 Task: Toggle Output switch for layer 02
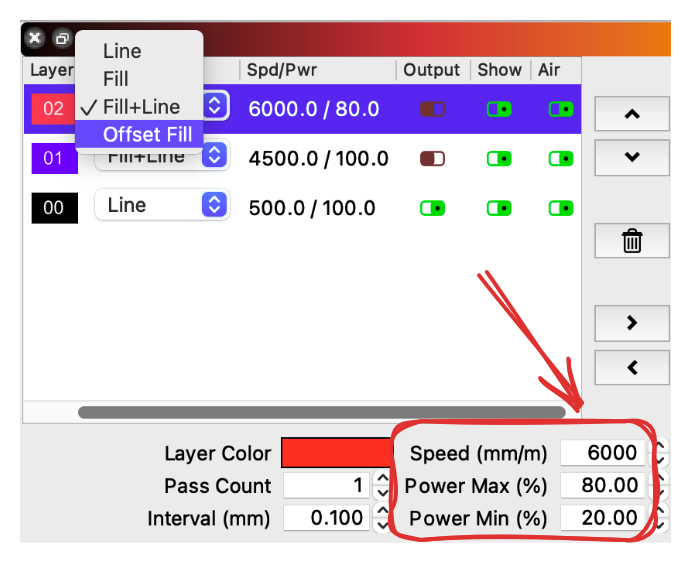432,109
